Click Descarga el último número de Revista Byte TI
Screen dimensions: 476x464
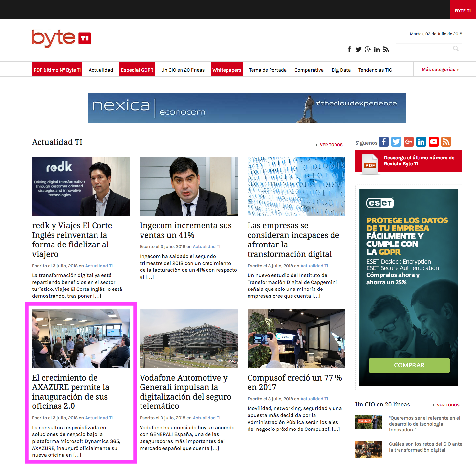pyautogui.click(x=419, y=161)
